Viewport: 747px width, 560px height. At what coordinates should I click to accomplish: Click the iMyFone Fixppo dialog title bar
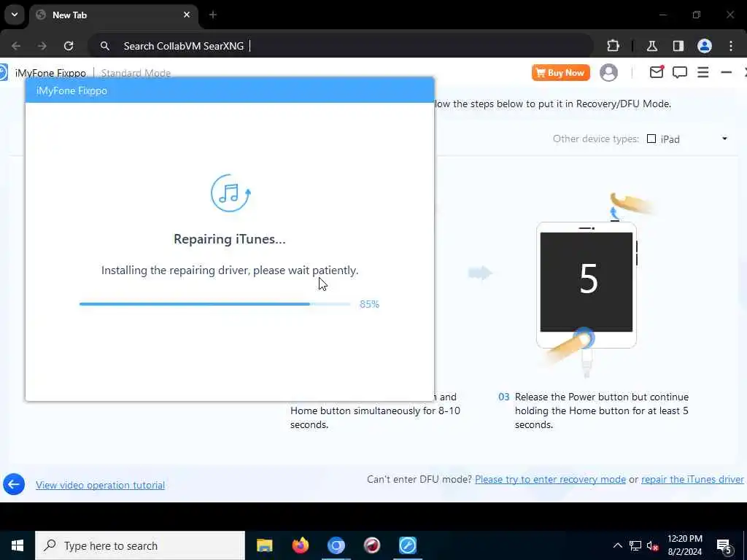click(x=230, y=90)
